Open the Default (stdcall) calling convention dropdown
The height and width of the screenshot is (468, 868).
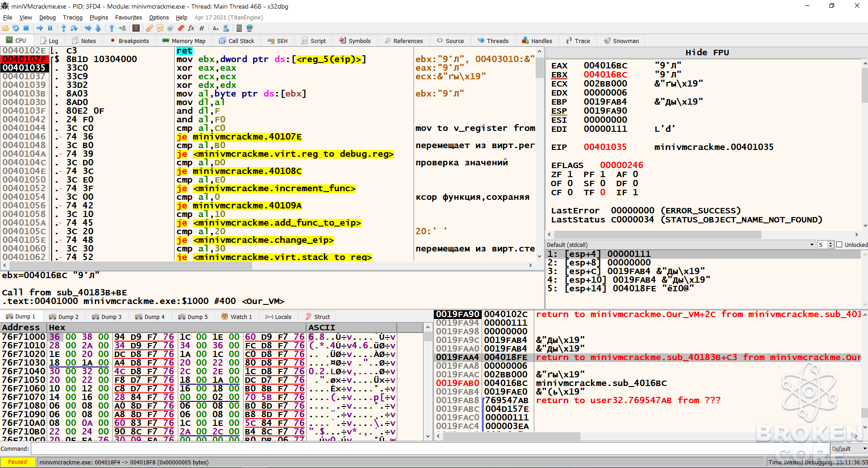coord(680,245)
